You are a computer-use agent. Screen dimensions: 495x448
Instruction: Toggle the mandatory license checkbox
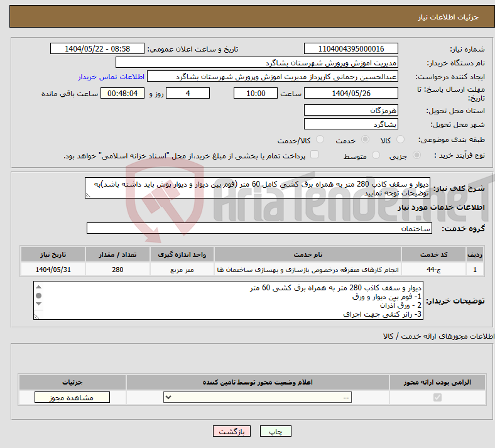(x=437, y=397)
